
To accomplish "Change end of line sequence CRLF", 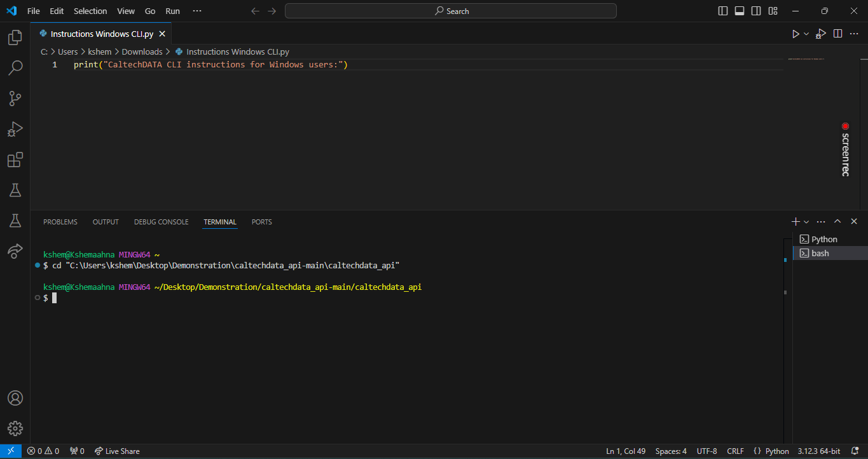I will pyautogui.click(x=735, y=451).
